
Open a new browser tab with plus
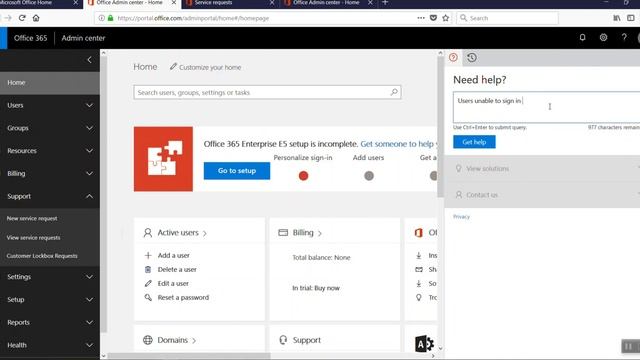pyautogui.click(x=384, y=3)
